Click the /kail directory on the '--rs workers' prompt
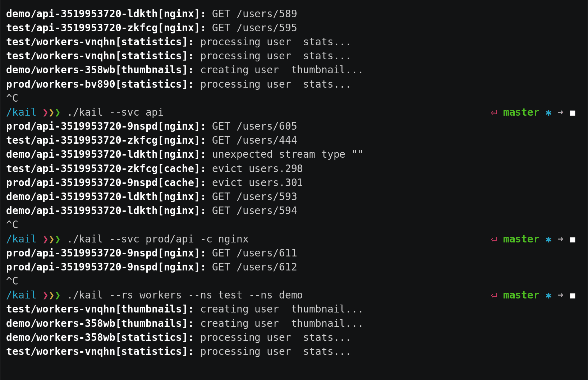This screenshot has height=380, width=588. click(x=21, y=295)
